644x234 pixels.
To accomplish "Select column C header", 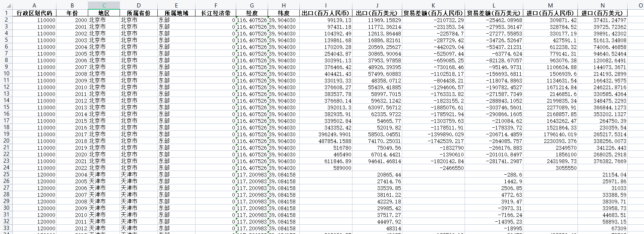I will (104, 5).
